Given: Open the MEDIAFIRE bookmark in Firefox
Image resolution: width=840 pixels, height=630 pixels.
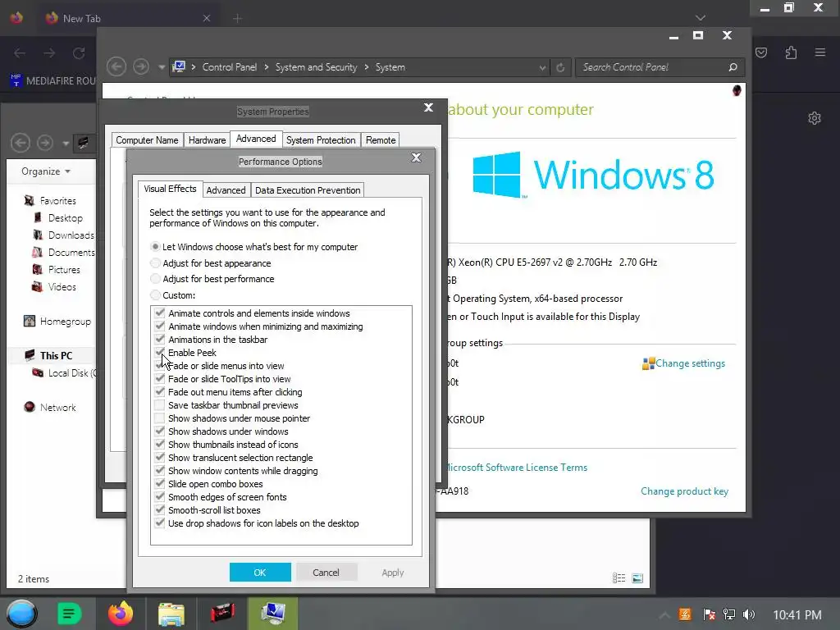Looking at the screenshot, I should [x=53, y=81].
